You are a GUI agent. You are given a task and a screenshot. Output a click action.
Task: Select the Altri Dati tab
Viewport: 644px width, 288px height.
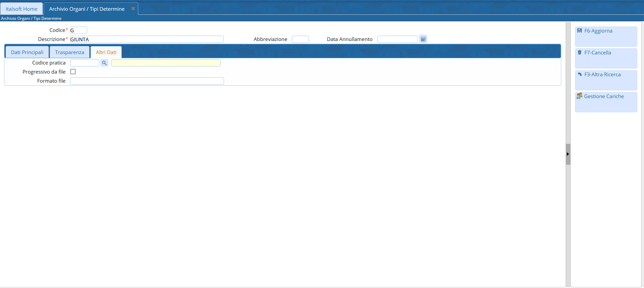[x=106, y=52]
